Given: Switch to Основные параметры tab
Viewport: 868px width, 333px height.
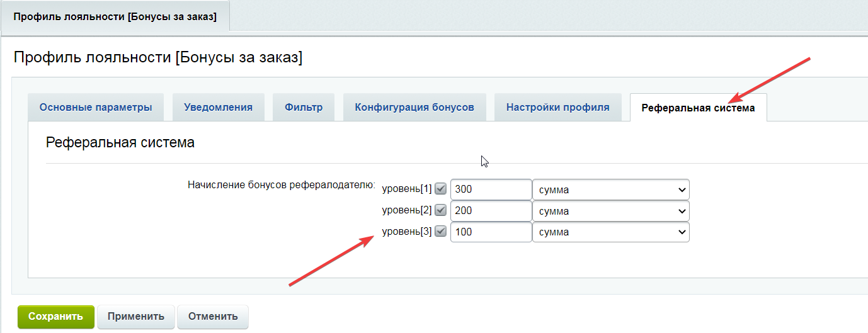Looking at the screenshot, I should point(96,107).
